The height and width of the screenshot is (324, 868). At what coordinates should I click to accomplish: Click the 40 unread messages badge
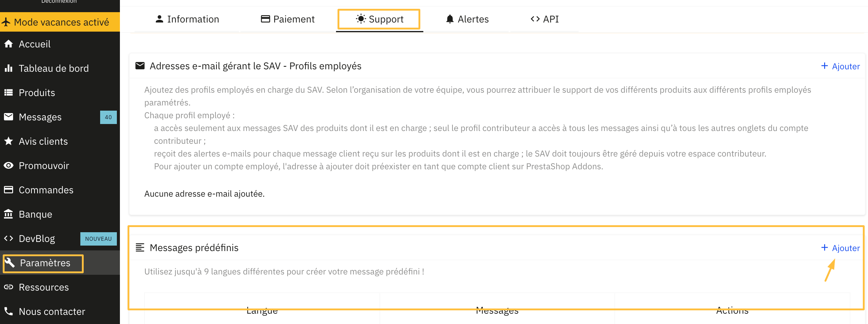[108, 117]
